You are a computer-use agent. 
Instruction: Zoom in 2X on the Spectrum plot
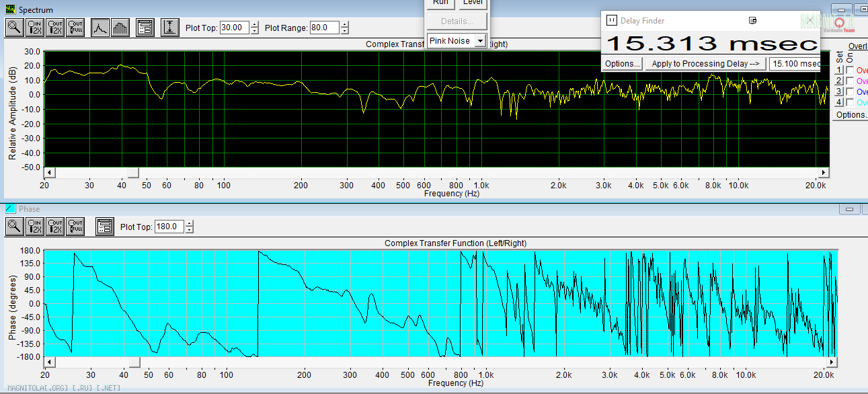click(36, 28)
